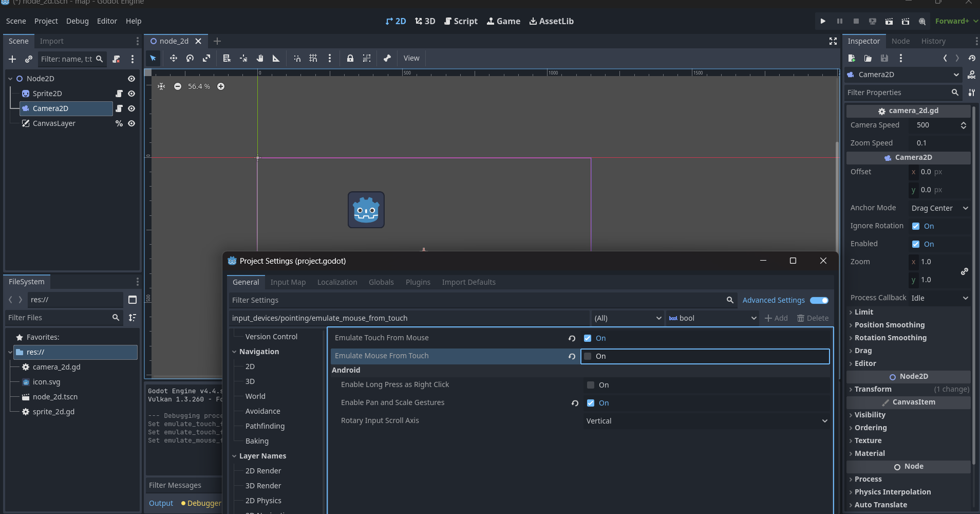Open the Anchor Mode dropdown
The width and height of the screenshot is (980, 514).
pyautogui.click(x=939, y=208)
